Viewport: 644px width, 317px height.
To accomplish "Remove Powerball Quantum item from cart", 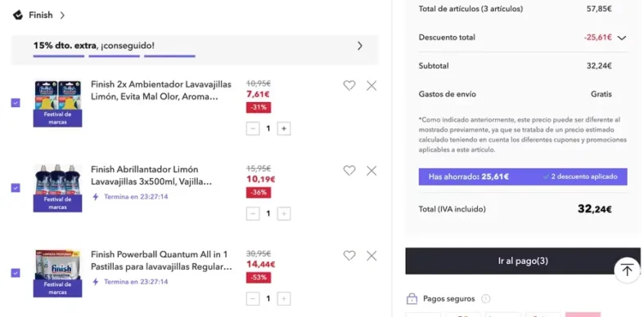I will (x=372, y=256).
